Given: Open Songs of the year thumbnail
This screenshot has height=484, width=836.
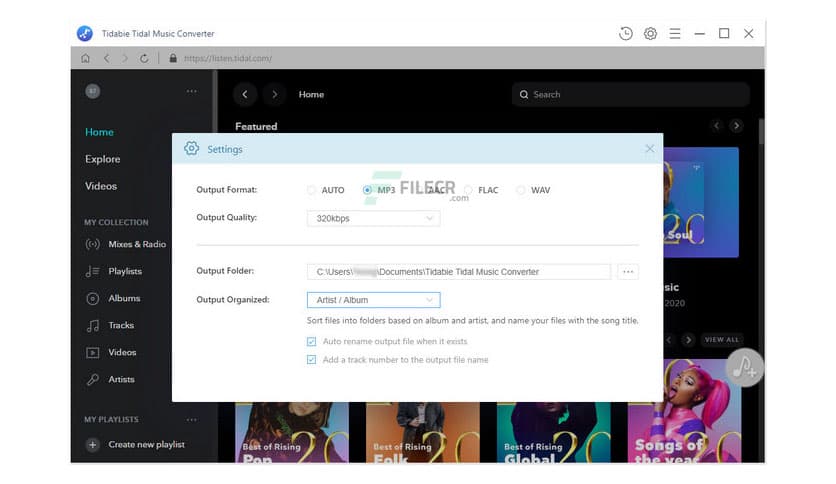Looking at the screenshot, I should tap(684, 410).
